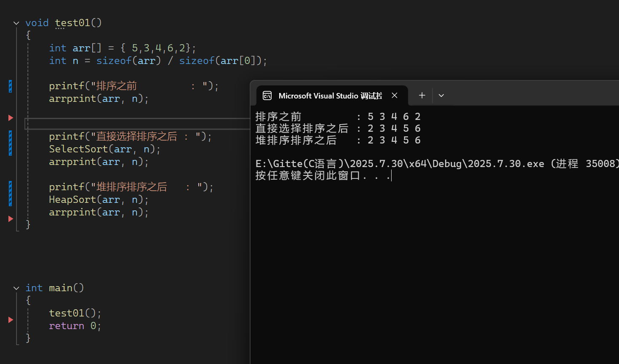Click the red bookmark marker beside the empty line

coord(11,118)
